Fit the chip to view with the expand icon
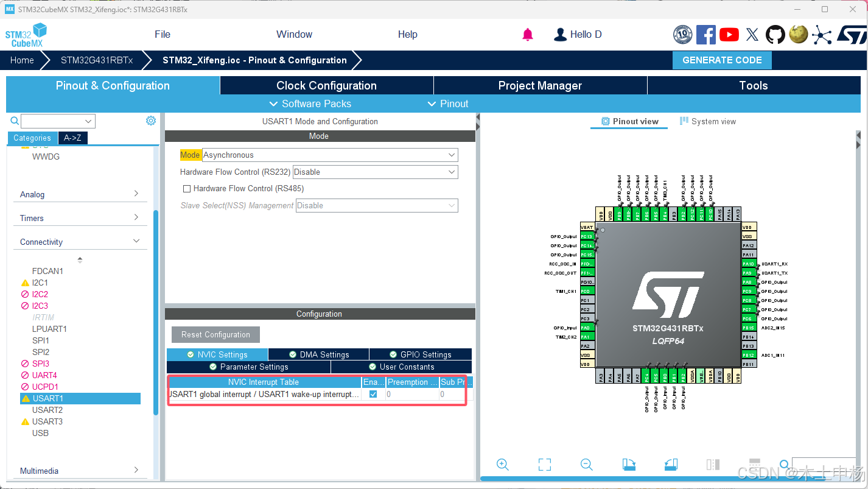 pos(545,465)
